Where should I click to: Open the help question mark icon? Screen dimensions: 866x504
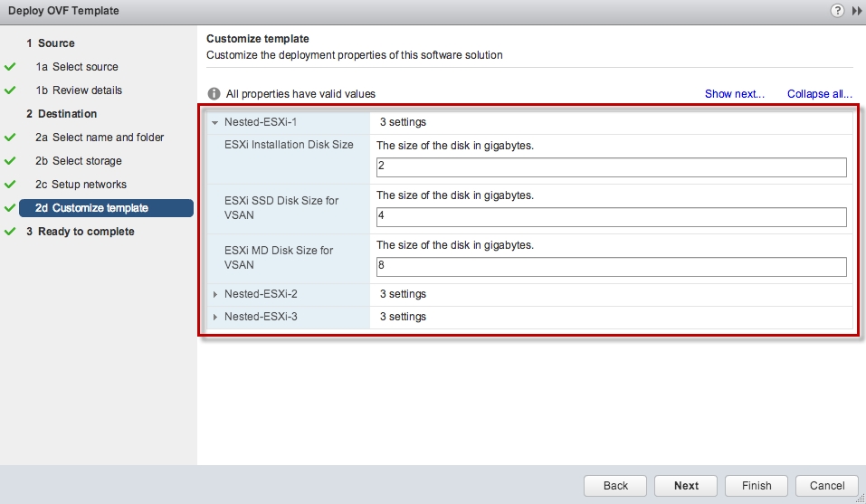tap(837, 11)
